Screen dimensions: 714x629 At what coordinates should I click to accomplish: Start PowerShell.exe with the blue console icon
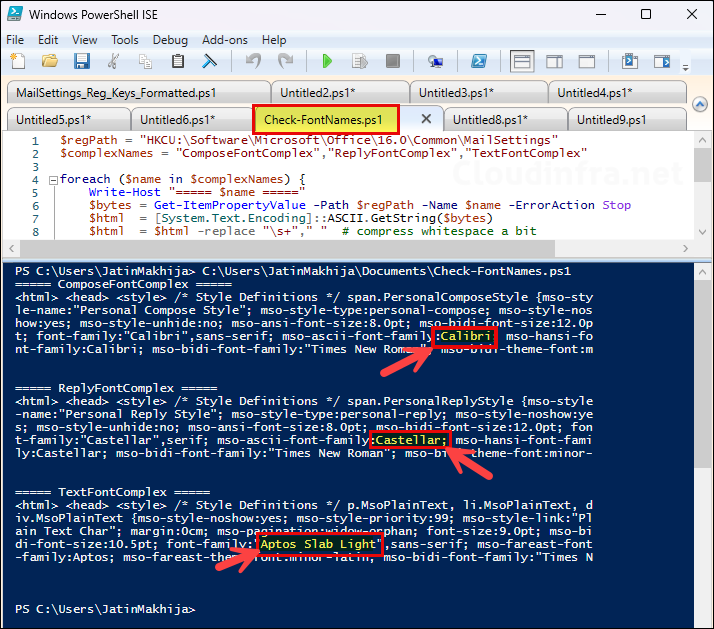pos(479,61)
